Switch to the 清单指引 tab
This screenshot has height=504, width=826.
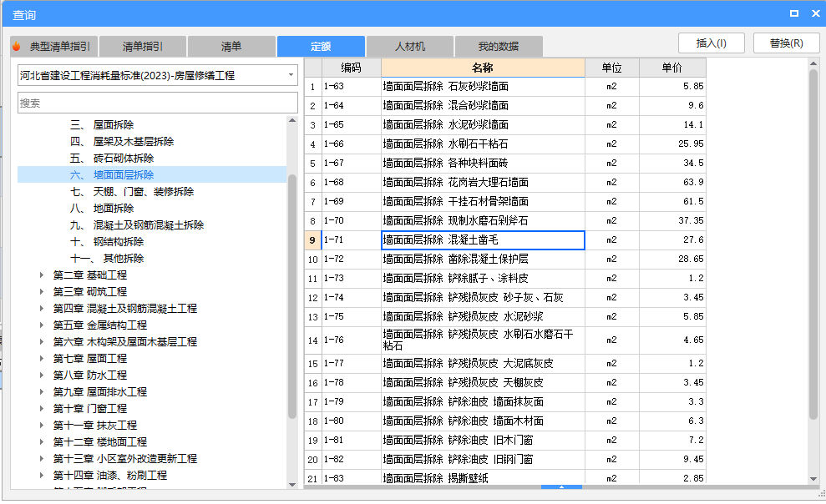[142, 46]
